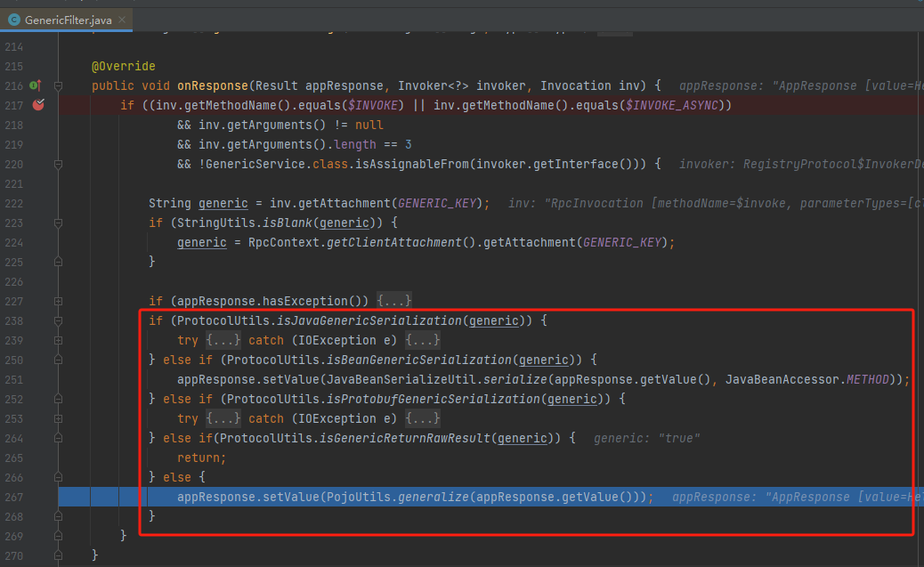Toggle the breakpoint on line 217
Viewport: 924px width, 567px height.
(x=38, y=105)
